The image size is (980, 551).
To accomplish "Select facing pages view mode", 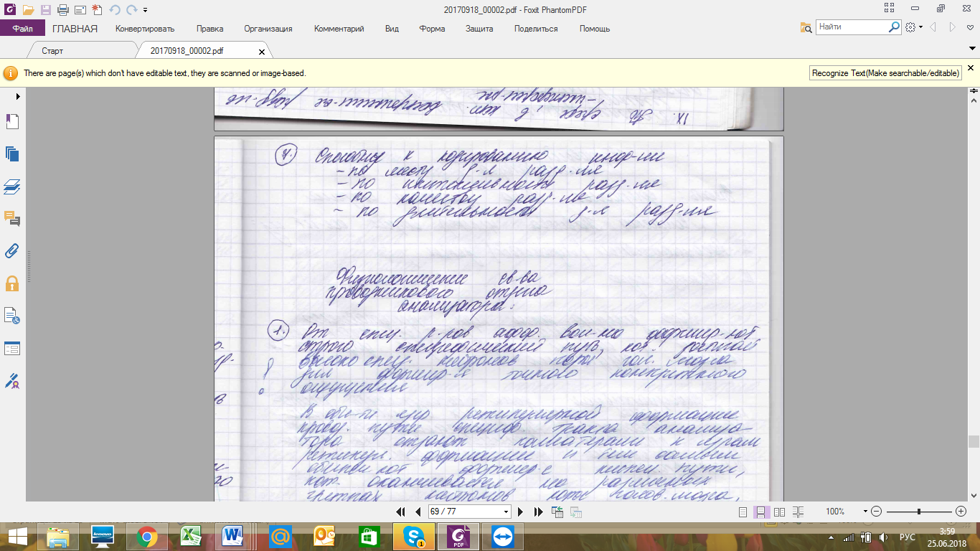I will pos(780,512).
